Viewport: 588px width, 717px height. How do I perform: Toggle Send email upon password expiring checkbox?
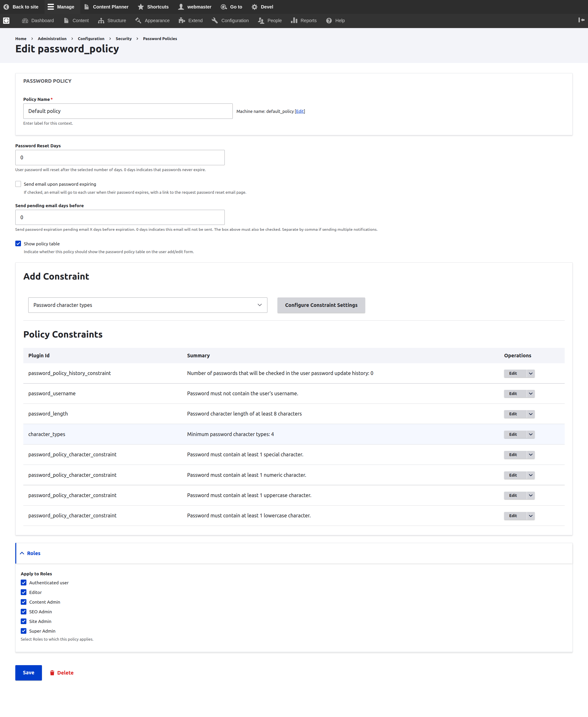coord(18,183)
